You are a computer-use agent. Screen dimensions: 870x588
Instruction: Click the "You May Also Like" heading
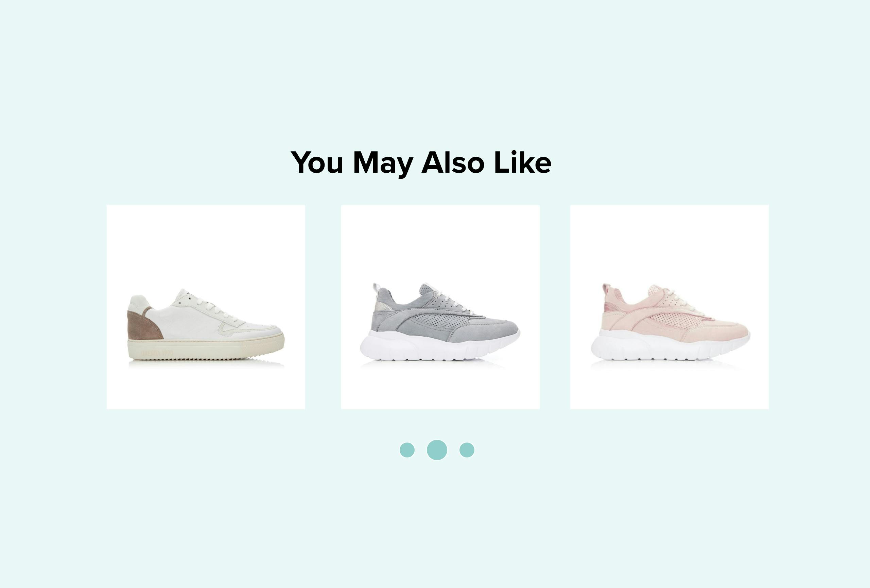point(421,163)
